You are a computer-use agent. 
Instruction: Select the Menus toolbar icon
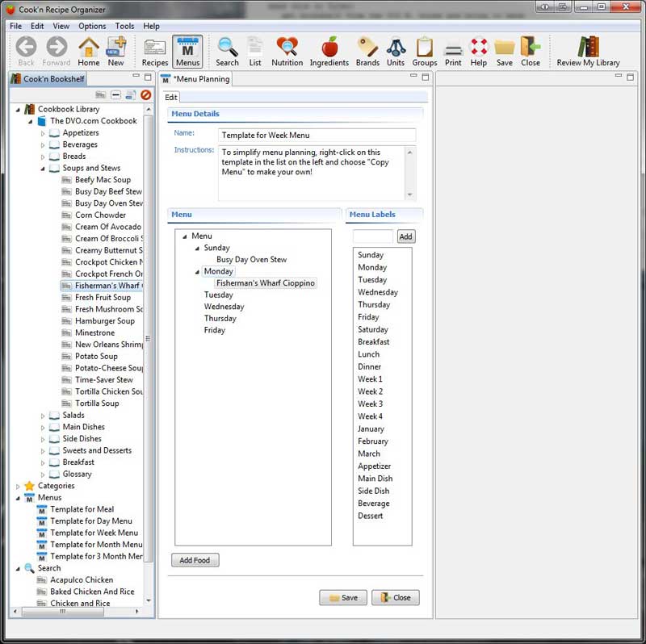187,52
